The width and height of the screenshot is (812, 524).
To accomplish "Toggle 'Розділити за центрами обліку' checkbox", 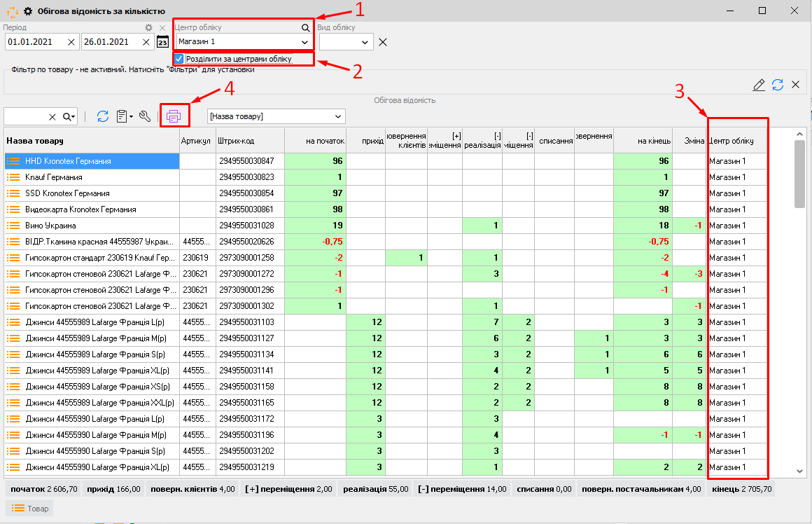I will click(180, 59).
